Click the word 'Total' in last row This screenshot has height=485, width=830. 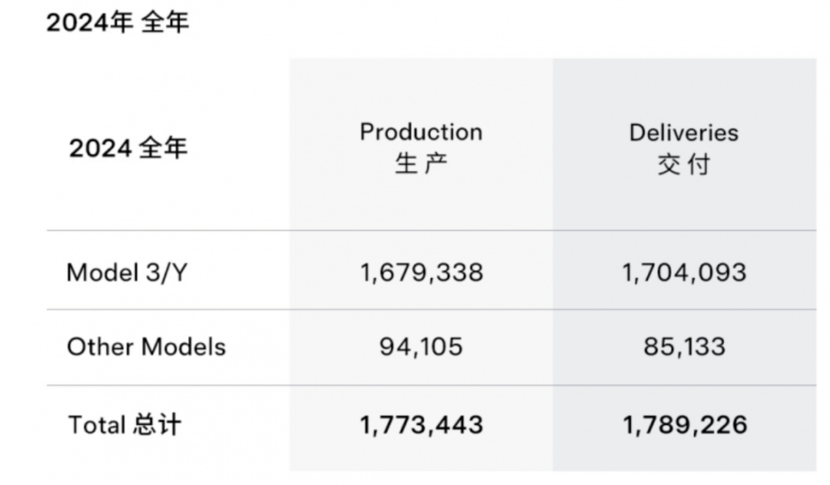(x=97, y=425)
